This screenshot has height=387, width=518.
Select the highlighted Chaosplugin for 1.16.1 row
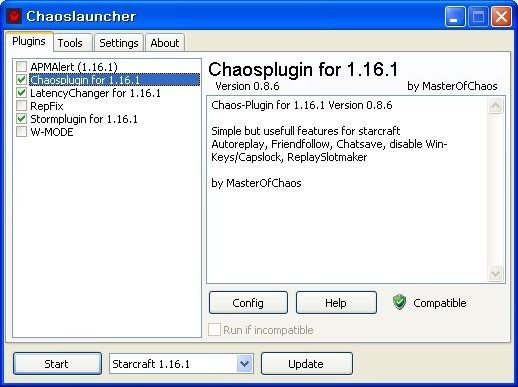115,80
